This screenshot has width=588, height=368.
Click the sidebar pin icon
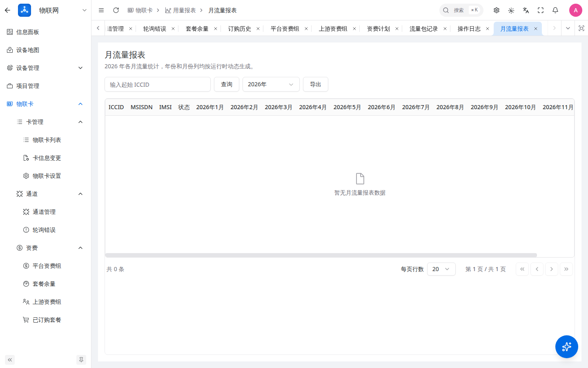pyautogui.click(x=81, y=360)
